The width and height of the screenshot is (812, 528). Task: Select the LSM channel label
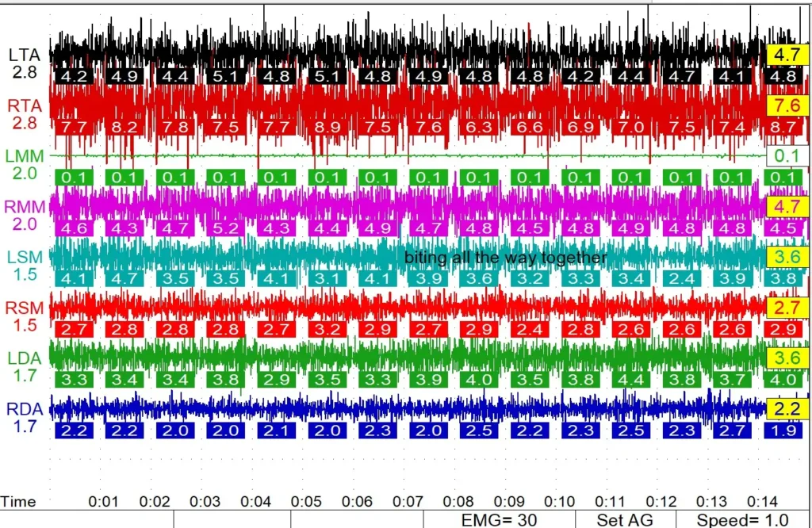tap(25, 257)
